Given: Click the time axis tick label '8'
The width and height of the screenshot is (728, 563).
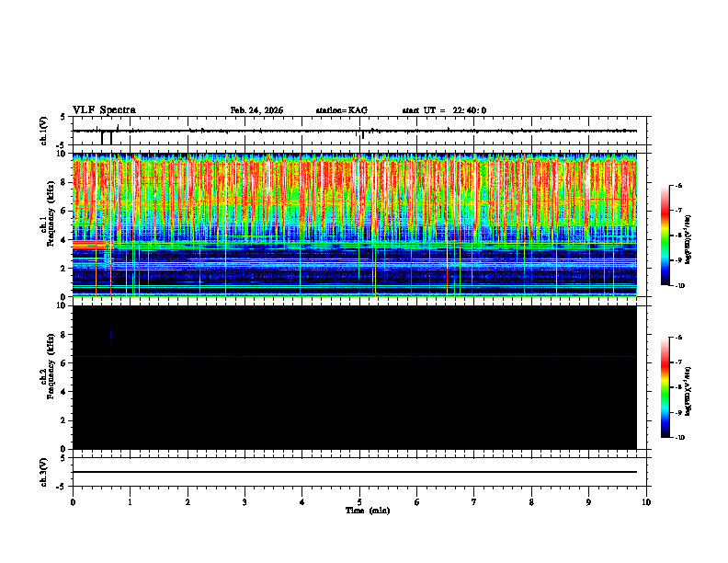Looking at the screenshot, I should tap(531, 502).
